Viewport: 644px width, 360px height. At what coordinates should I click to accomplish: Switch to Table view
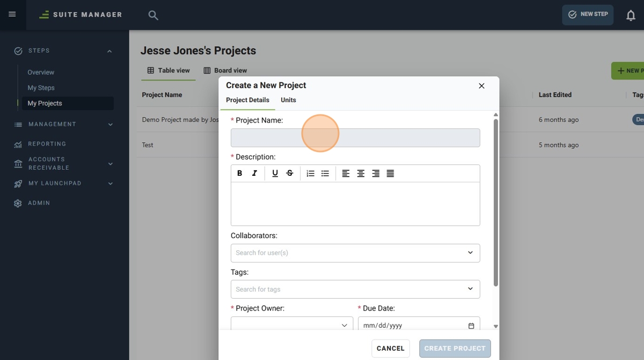click(169, 70)
